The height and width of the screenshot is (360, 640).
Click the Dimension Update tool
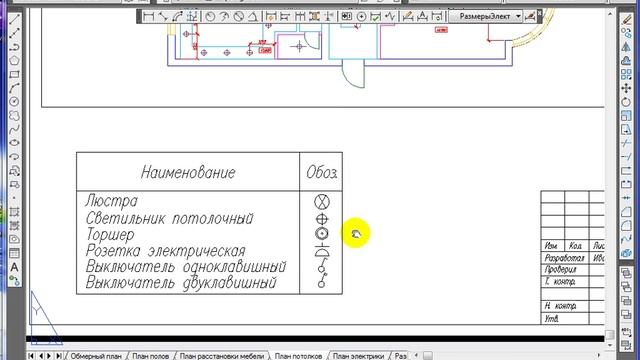[437, 17]
